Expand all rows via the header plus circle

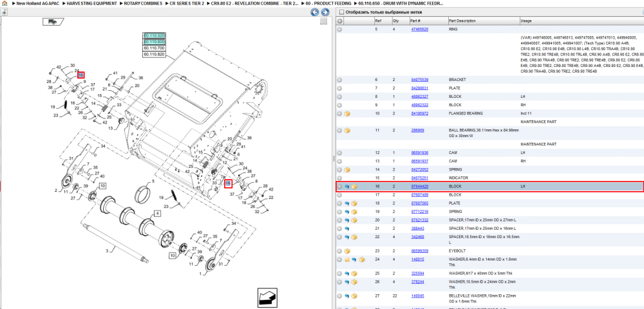[339, 21]
